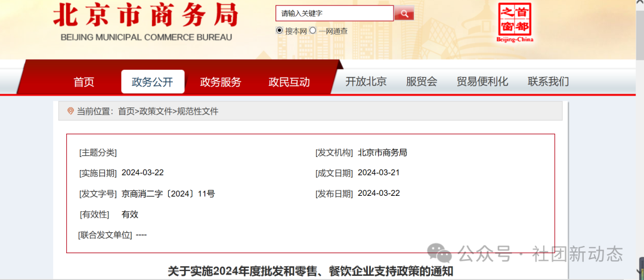Viewport: 644px width, 280px height.
Task: Click the 政策文件 breadcrumb link
Action: tap(155, 112)
